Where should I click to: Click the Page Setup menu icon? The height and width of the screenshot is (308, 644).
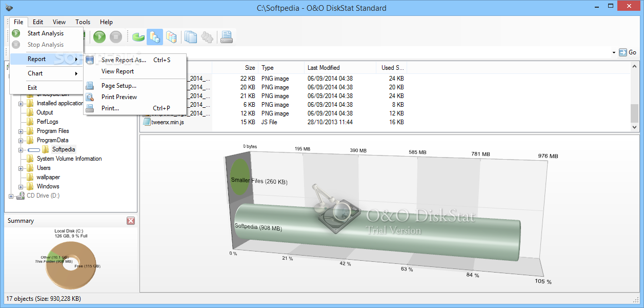(90, 86)
